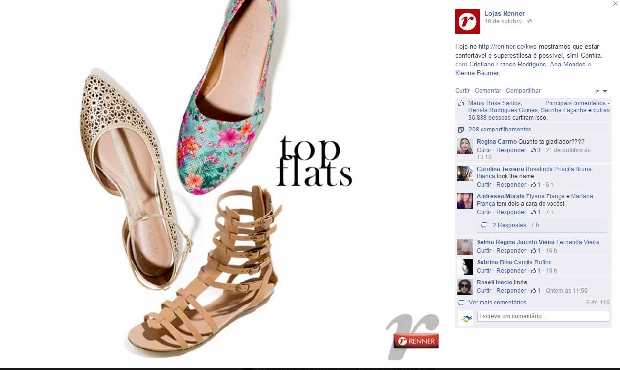Open the renner link in the post text
The height and width of the screenshot is (370, 620).
pyautogui.click(x=507, y=47)
